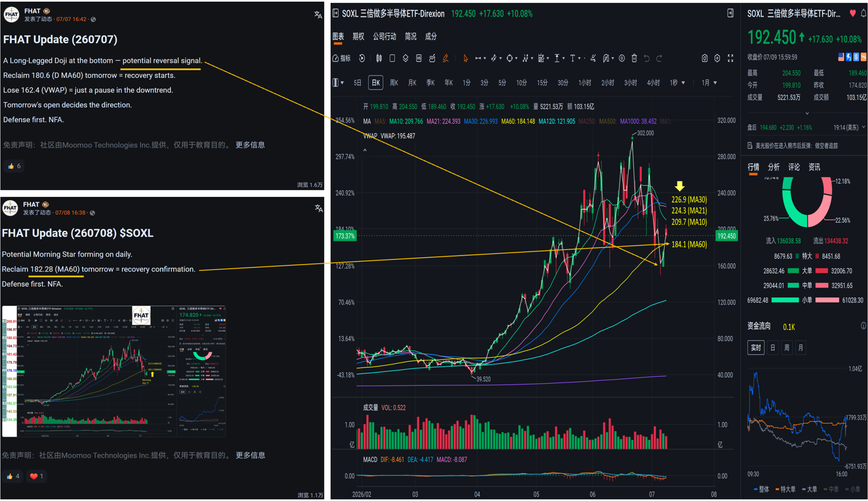
Task: Click the heart reaction with 1
Action: [37, 476]
